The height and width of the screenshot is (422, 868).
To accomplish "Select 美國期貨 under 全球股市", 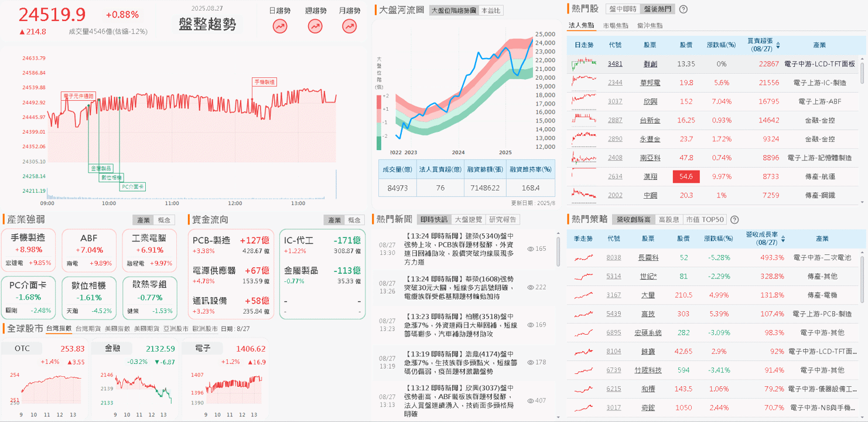I will coord(146,329).
